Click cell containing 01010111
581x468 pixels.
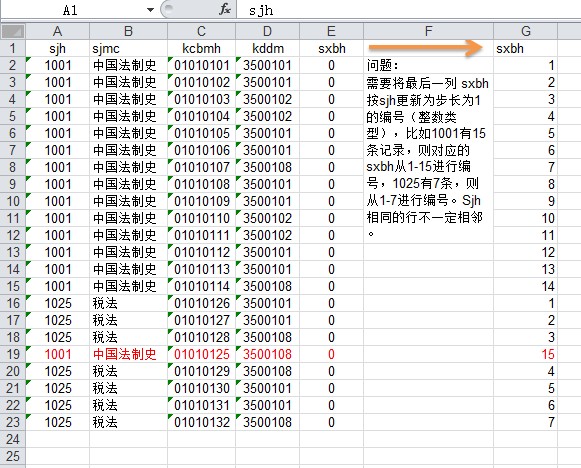coord(201,235)
